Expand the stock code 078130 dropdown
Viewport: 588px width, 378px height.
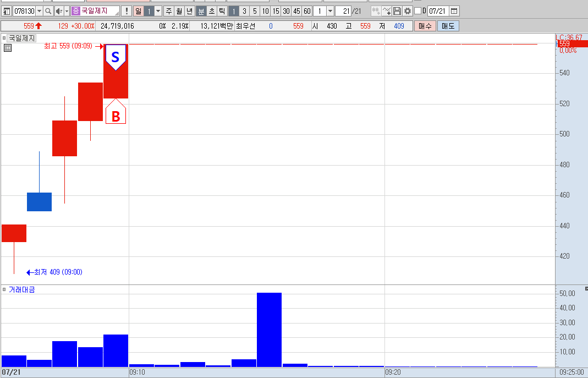pyautogui.click(x=39, y=11)
